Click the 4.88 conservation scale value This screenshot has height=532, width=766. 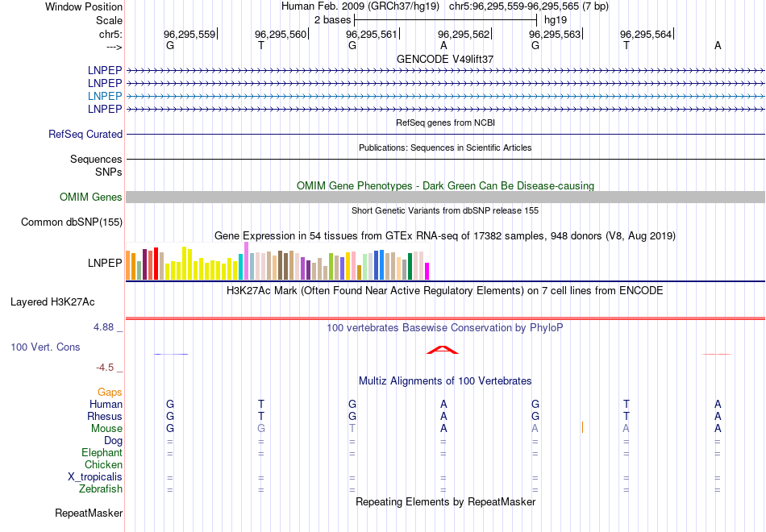click(103, 327)
